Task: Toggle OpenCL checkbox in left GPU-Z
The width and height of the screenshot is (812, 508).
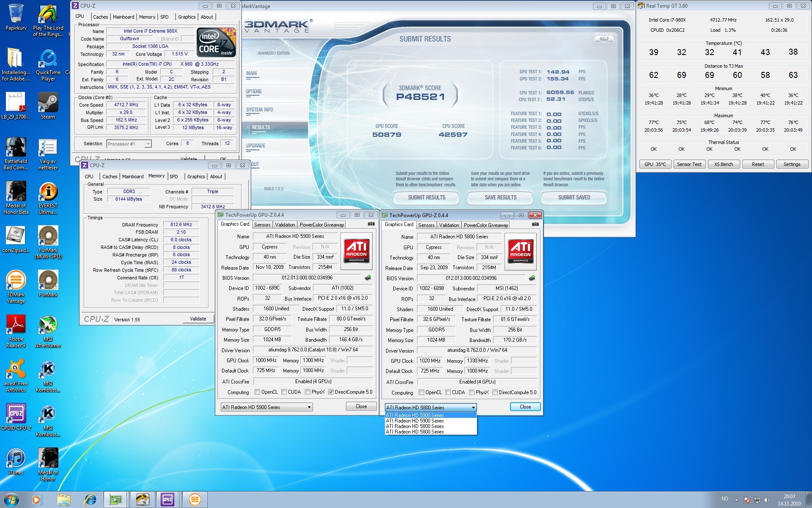Action: pyautogui.click(x=257, y=392)
